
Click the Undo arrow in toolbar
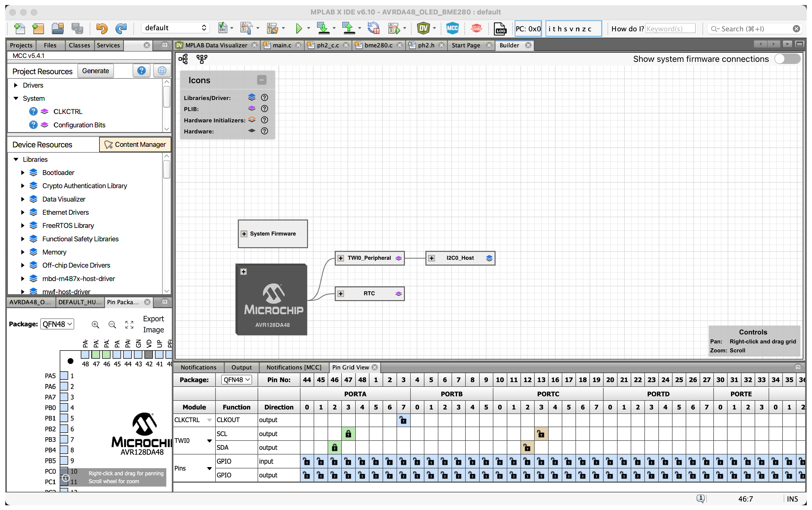[102, 28]
